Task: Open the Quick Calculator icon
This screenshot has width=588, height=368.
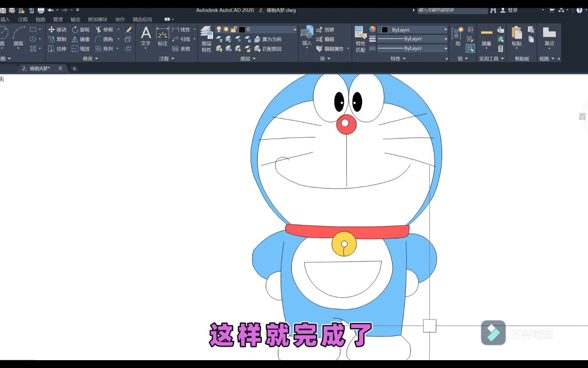Action: click(x=501, y=49)
